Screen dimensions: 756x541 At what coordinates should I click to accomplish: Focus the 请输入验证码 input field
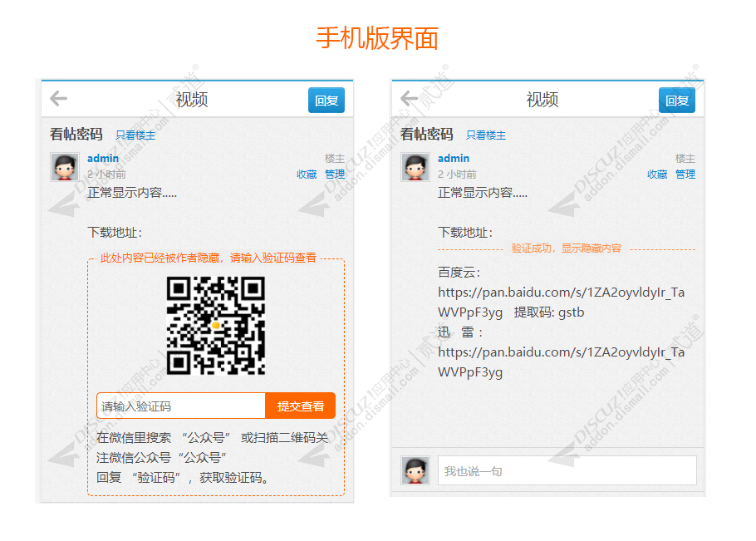[181, 406]
